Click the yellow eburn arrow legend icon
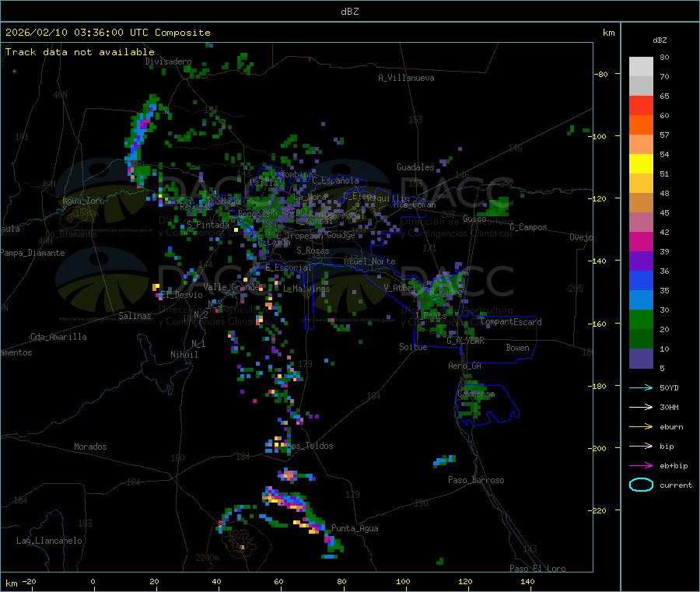 (x=641, y=426)
